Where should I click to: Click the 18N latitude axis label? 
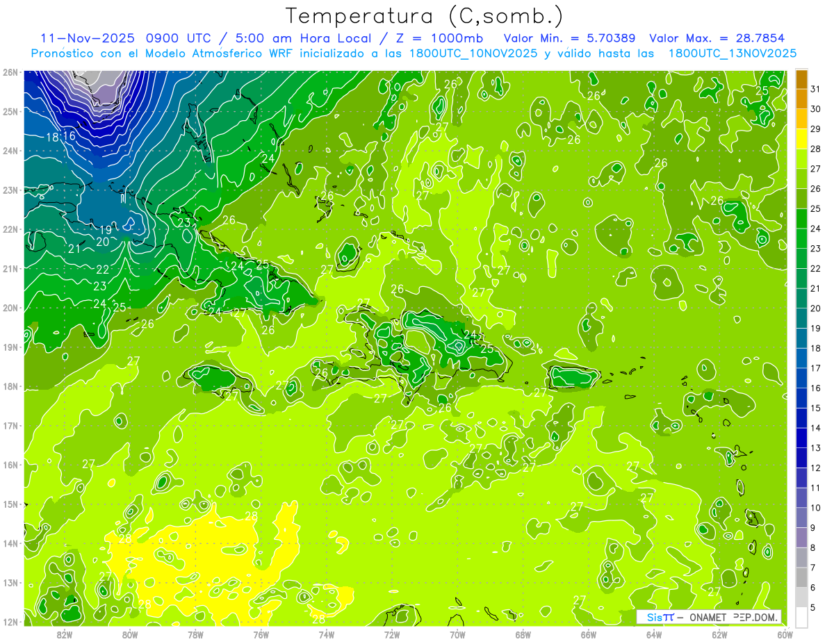click(x=10, y=386)
